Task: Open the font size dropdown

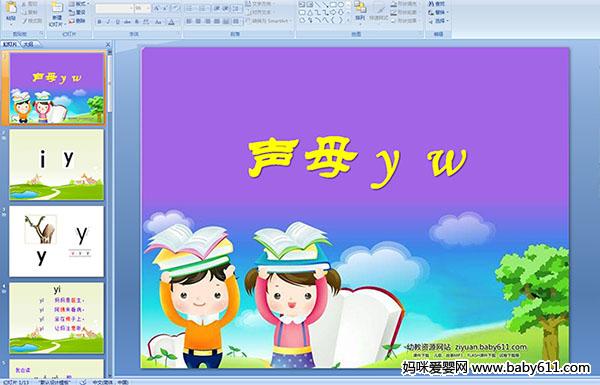Action: (x=142, y=8)
